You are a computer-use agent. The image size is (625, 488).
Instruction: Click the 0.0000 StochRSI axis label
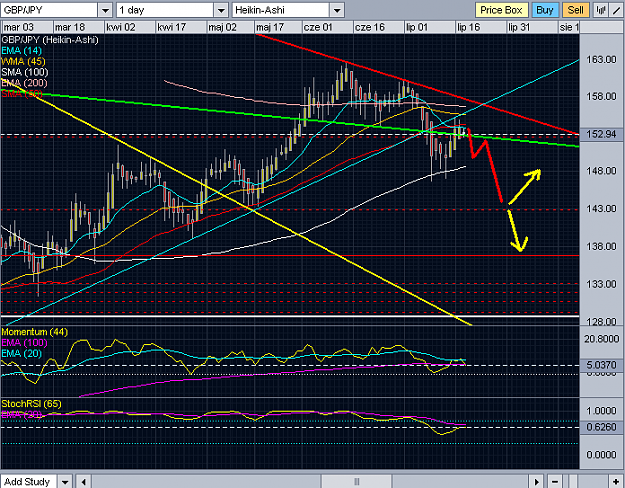[601, 455]
